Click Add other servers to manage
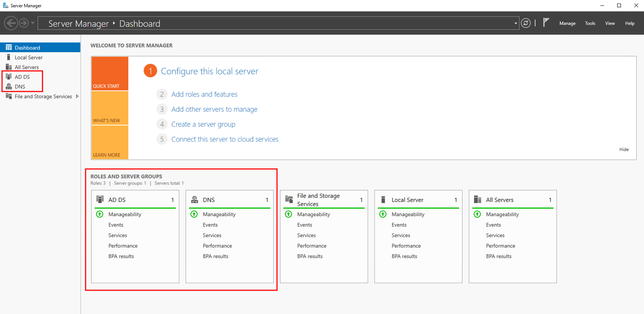 point(214,109)
